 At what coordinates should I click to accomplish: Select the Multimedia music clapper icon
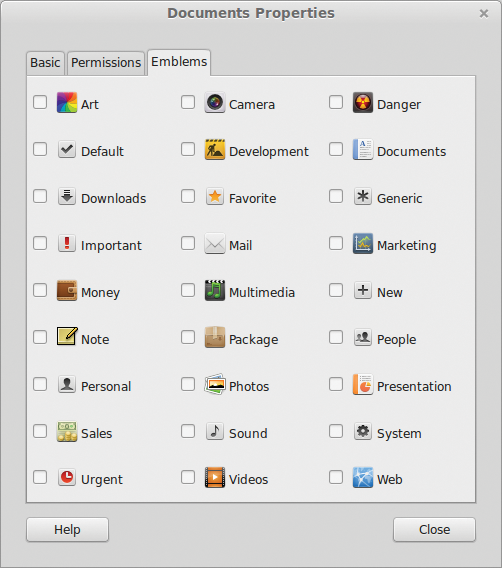[x=215, y=291]
